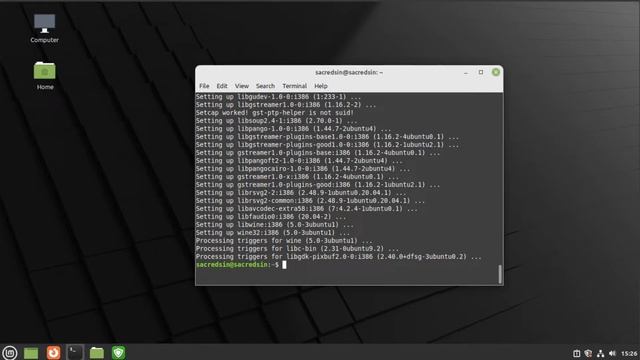This screenshot has width=640, height=360.
Task: Click the line 'Setting up libpangoft2-1.0-0:i386'
Action: (x=299, y=161)
